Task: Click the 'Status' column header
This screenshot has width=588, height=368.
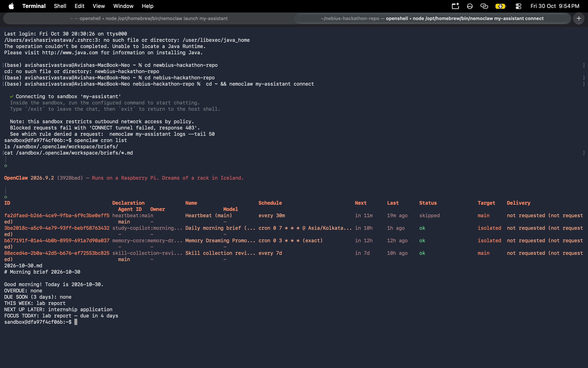Action: click(428, 203)
